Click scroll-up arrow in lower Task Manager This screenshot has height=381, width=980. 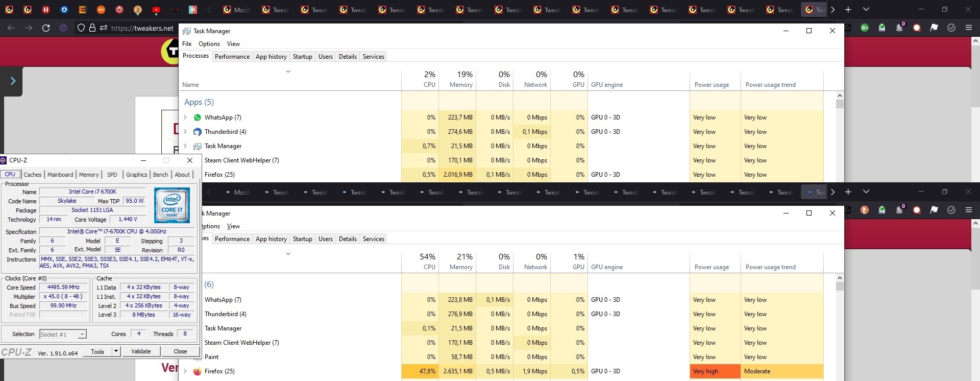(x=840, y=278)
